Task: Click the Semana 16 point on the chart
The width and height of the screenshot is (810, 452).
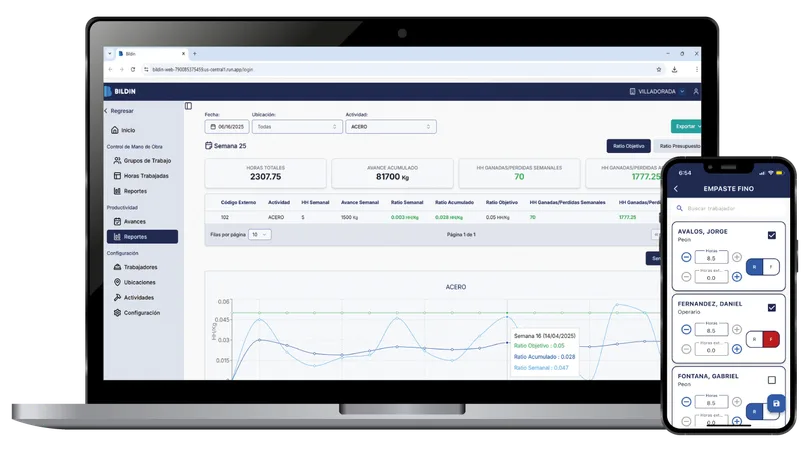Action: click(507, 342)
